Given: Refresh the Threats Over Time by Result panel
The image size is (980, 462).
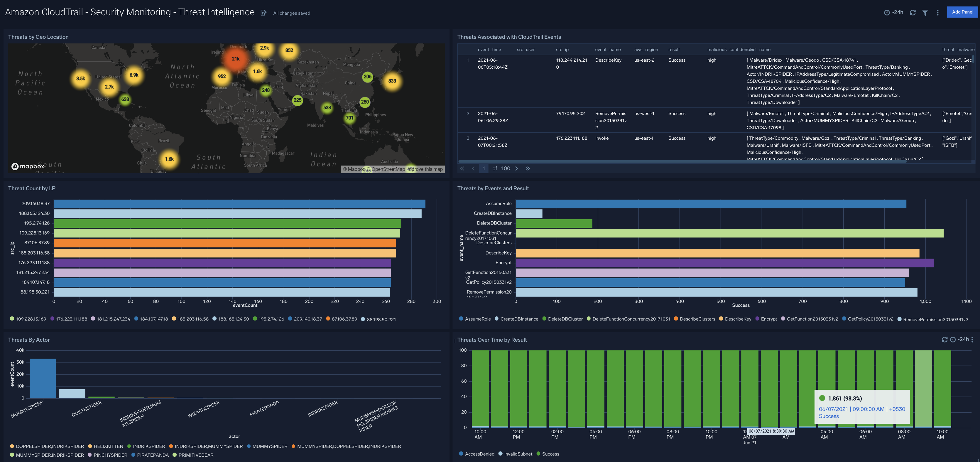Looking at the screenshot, I should (x=944, y=340).
